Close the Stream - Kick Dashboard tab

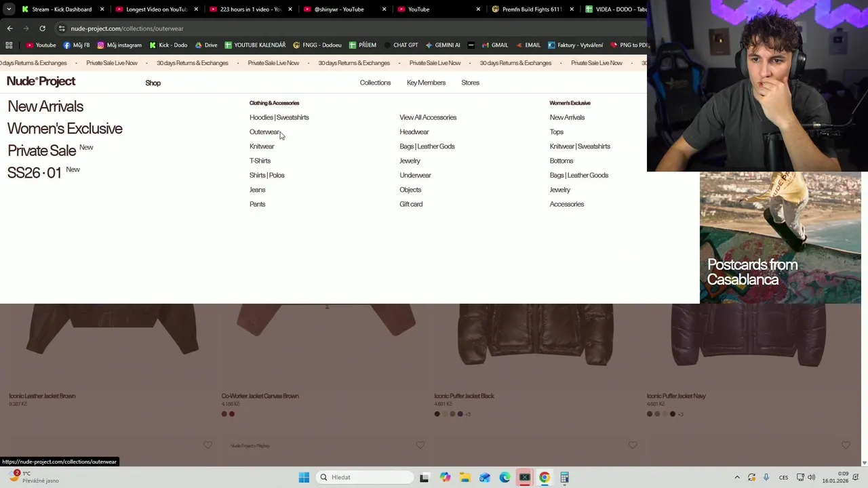click(102, 9)
